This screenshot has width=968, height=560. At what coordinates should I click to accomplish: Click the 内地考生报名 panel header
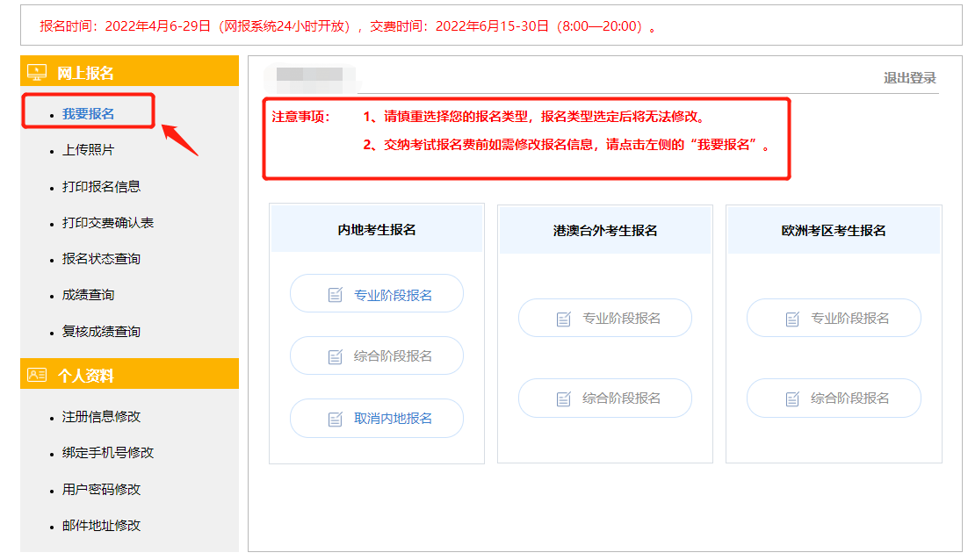click(377, 230)
